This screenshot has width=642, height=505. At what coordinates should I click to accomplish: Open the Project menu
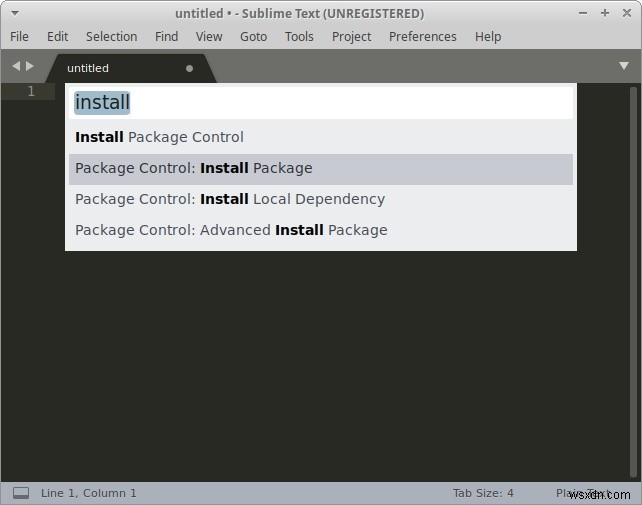pos(351,37)
